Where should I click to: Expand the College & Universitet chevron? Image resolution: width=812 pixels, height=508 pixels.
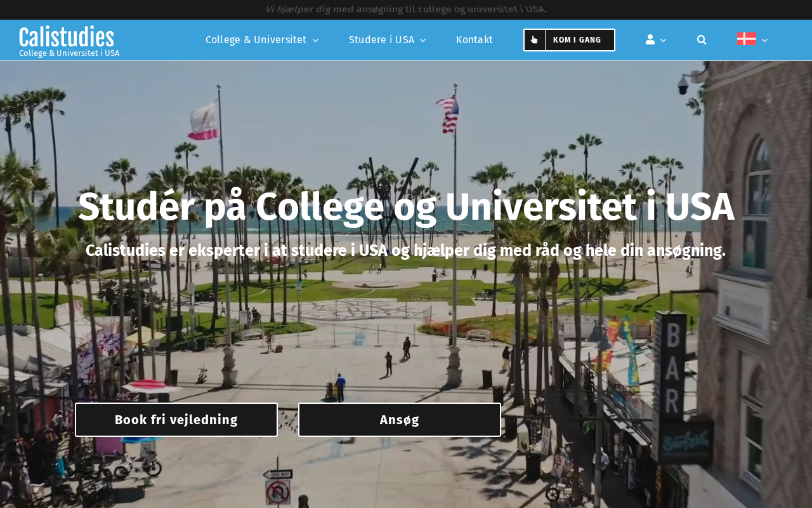(315, 41)
